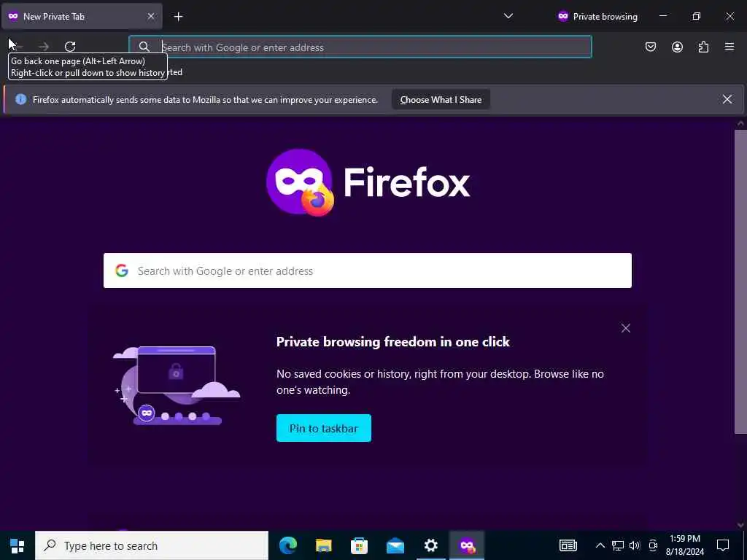Focus the address bar field
747x560 pixels.
pos(360,47)
